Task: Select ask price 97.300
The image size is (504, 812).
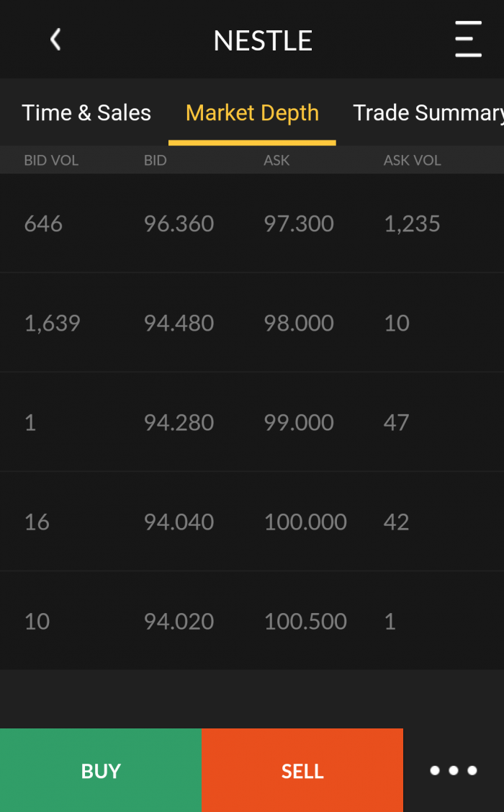Action: point(299,224)
